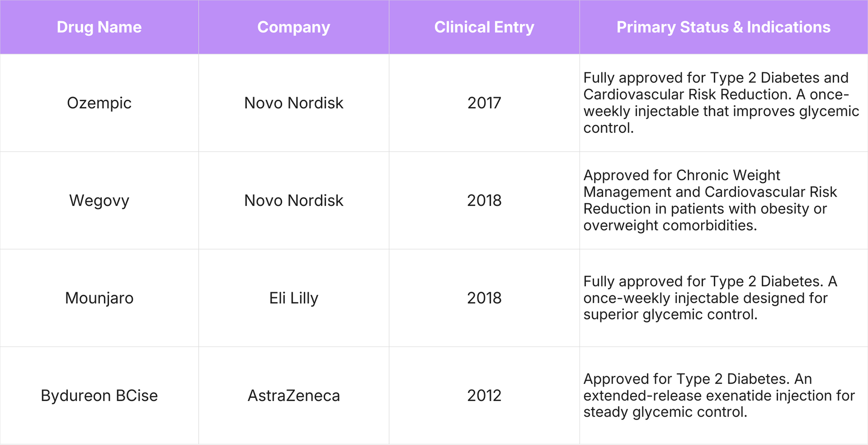Click the Mounjaro drug name cell
The image size is (868, 445).
pyautogui.click(x=99, y=298)
